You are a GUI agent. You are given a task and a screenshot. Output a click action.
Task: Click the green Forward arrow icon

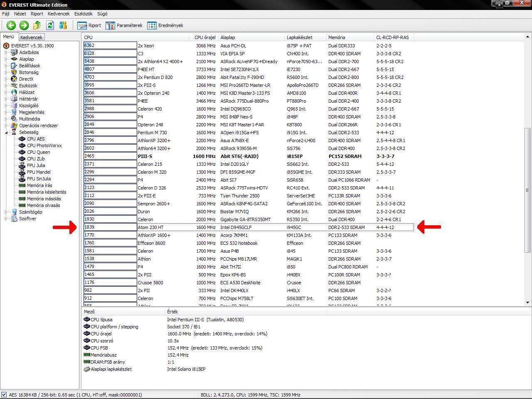click(x=24, y=25)
